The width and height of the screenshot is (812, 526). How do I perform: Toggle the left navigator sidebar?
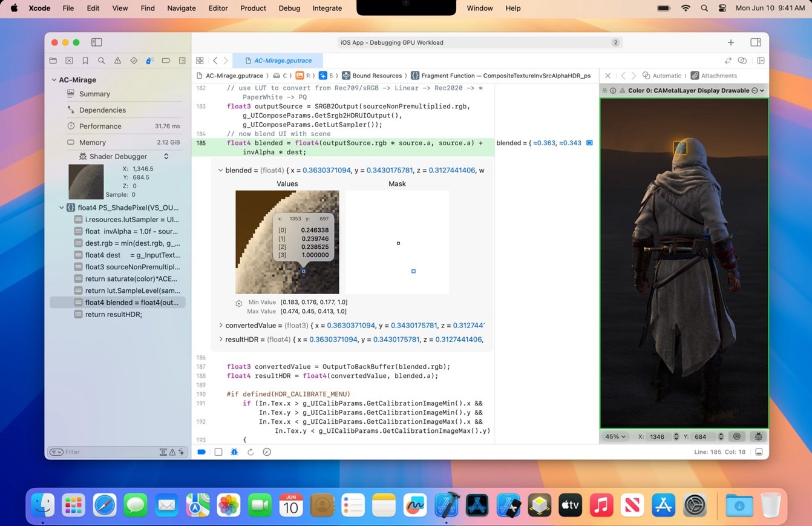pyautogui.click(x=97, y=42)
